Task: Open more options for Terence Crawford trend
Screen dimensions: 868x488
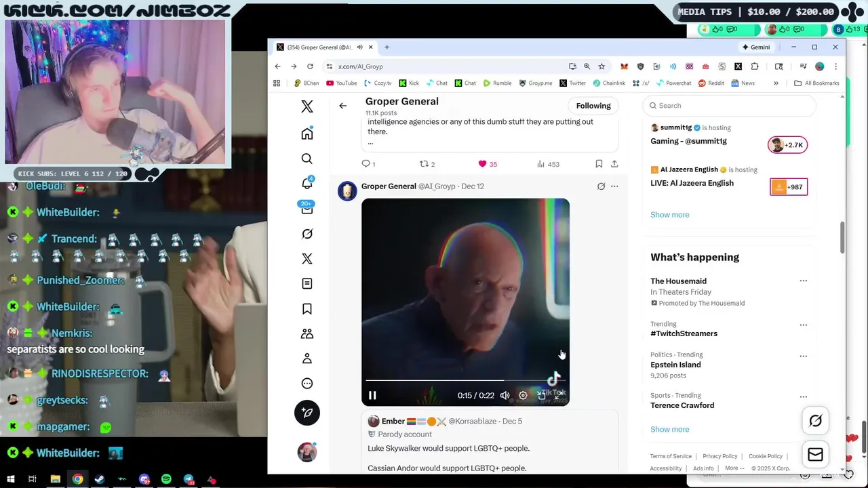Action: coord(804,396)
